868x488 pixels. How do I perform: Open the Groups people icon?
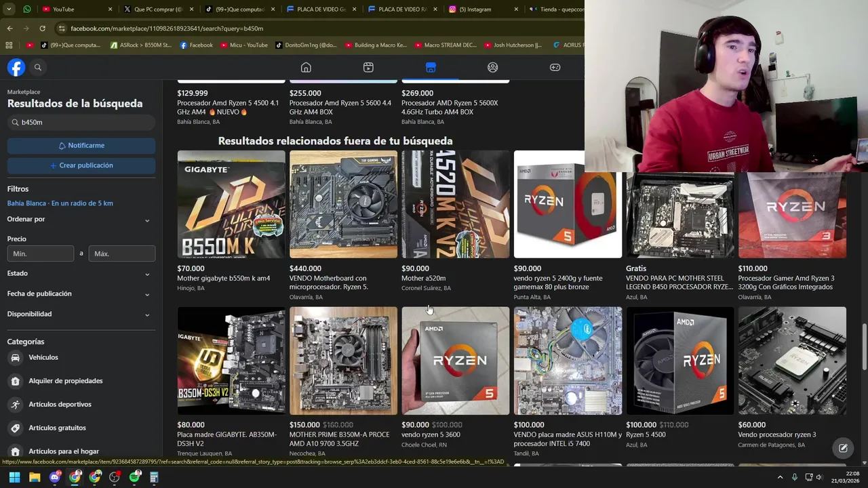click(493, 67)
